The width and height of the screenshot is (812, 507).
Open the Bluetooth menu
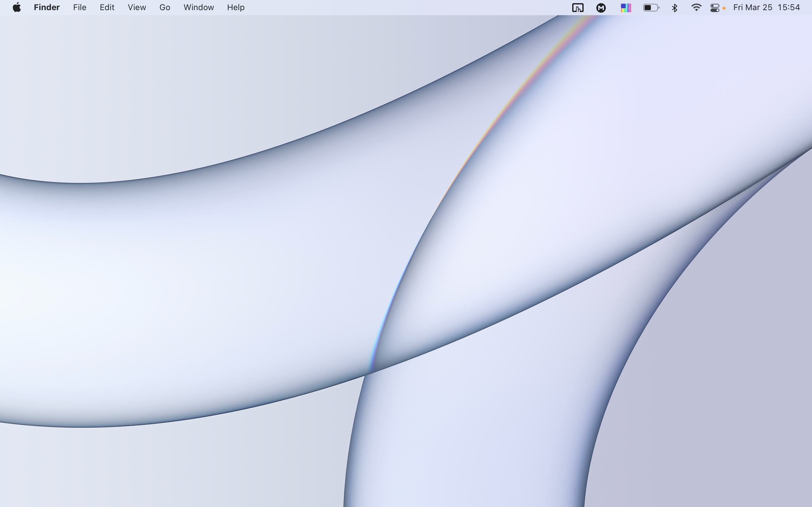click(x=674, y=7)
